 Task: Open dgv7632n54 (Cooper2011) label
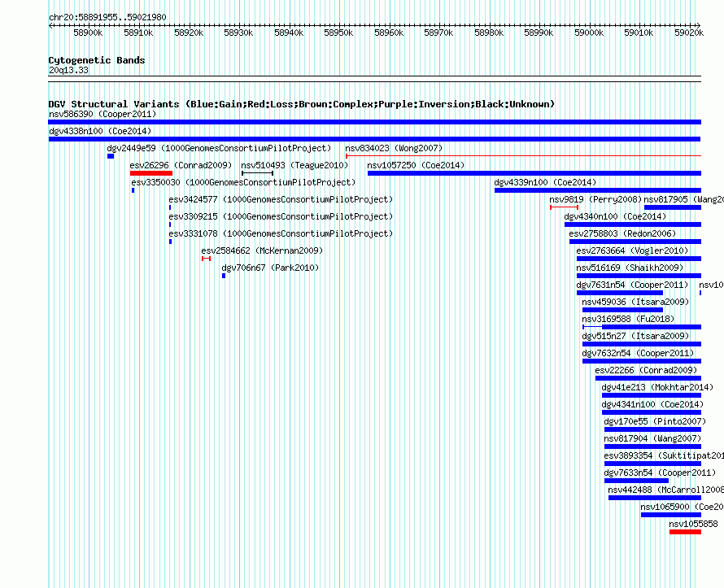click(638, 353)
